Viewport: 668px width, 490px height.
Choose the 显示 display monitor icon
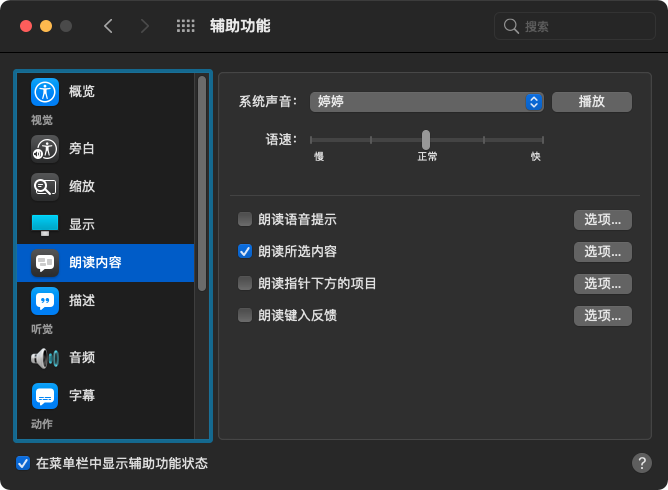pos(45,225)
